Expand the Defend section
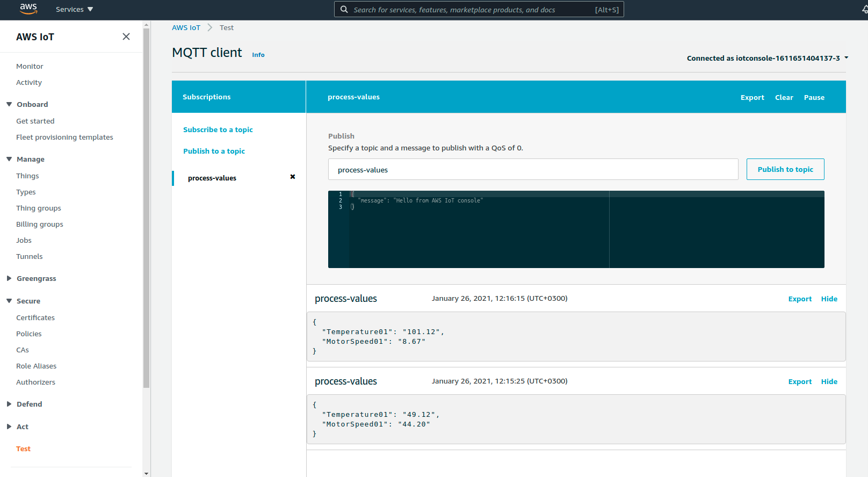 click(9, 404)
